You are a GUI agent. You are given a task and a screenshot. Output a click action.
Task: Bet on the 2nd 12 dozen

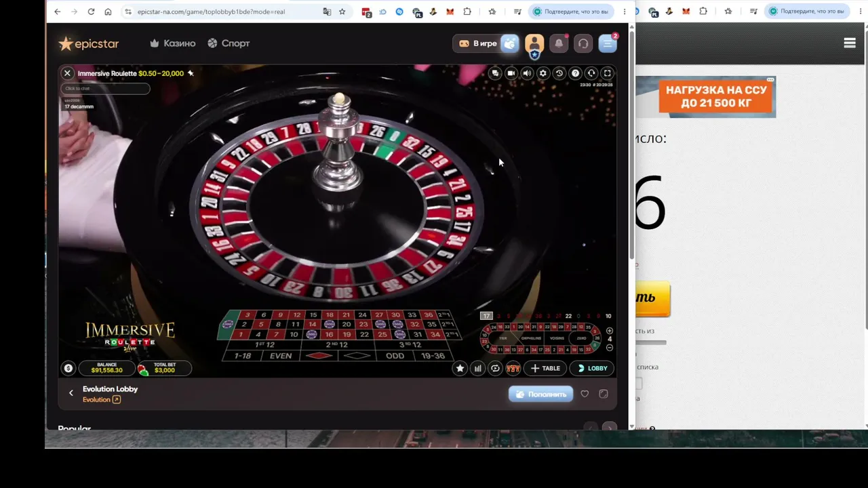[337, 345]
